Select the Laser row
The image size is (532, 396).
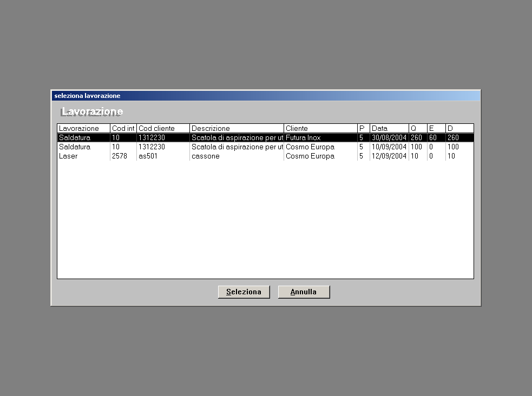pyautogui.click(x=265, y=156)
